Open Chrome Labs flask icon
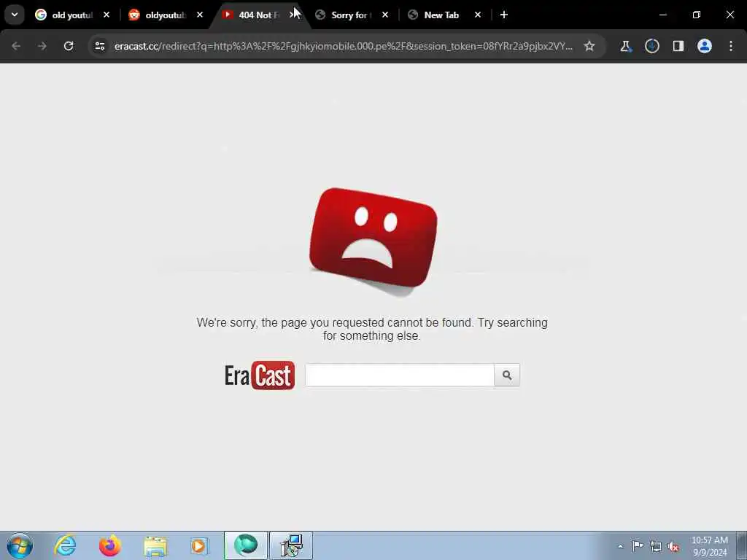The image size is (747, 560). click(625, 46)
